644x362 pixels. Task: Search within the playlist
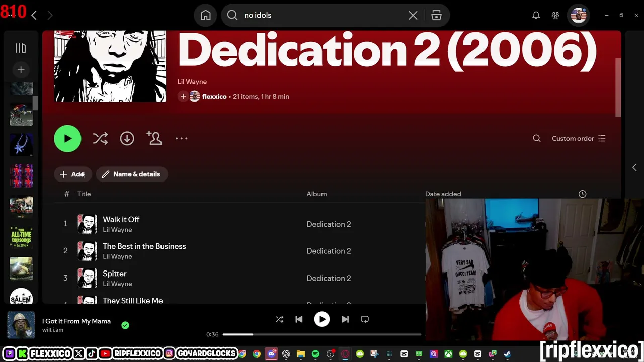537,138
